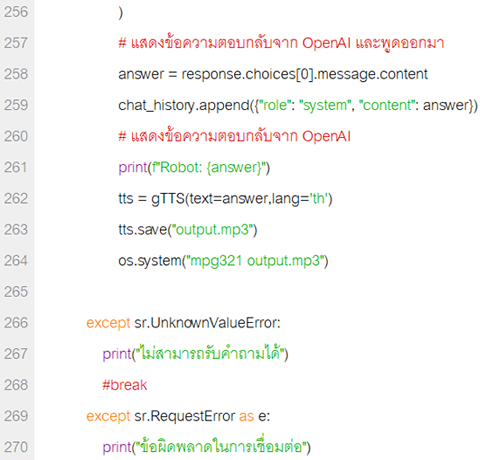Click the closing parenthesis on line 256
Viewport: 480px width, 460px height.
[121, 13]
